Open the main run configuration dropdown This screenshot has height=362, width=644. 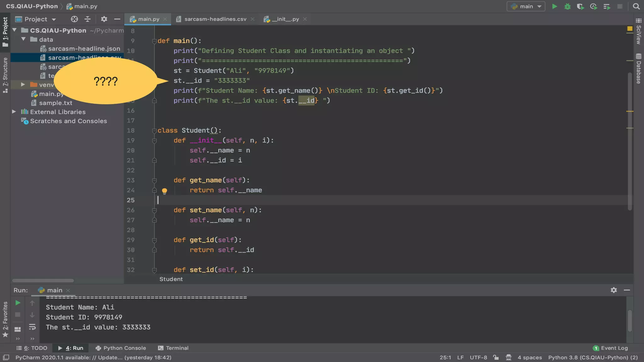coord(526,6)
